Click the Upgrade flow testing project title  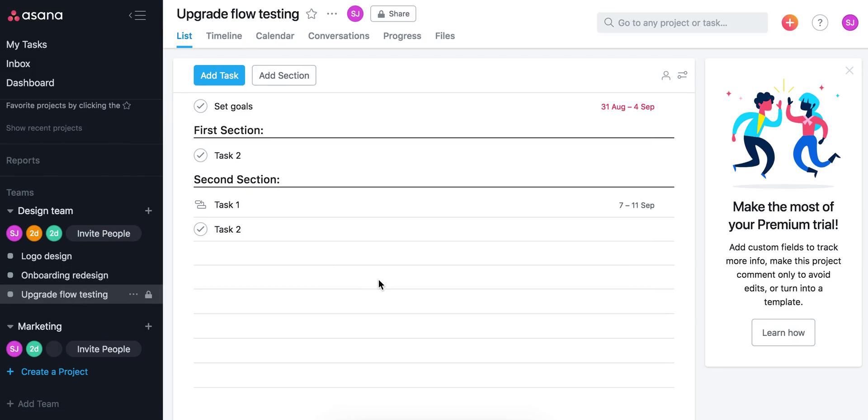[238, 14]
